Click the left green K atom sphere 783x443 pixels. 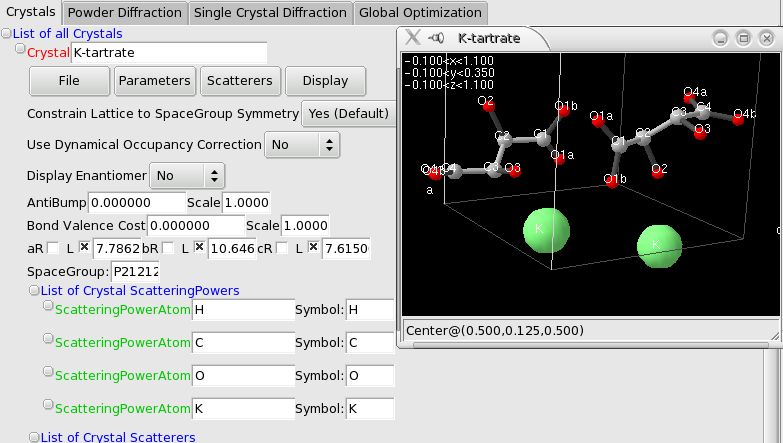coord(546,230)
